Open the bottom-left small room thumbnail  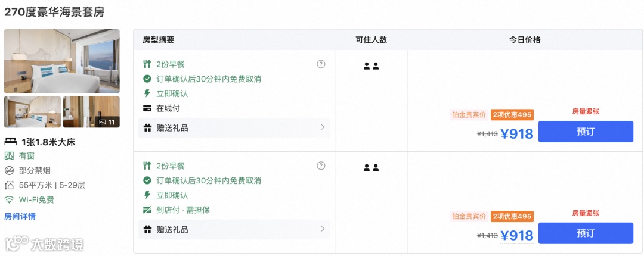click(33, 112)
